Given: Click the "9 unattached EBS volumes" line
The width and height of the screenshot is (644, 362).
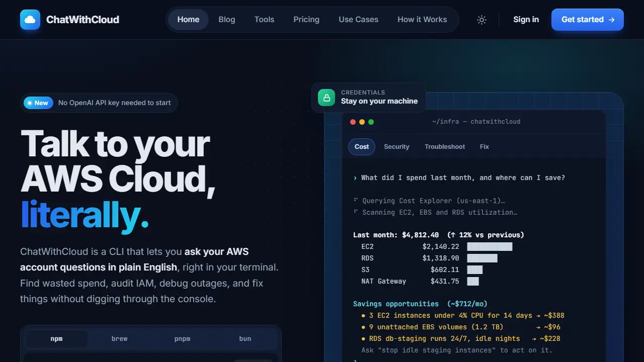Looking at the screenshot, I should point(461,327).
